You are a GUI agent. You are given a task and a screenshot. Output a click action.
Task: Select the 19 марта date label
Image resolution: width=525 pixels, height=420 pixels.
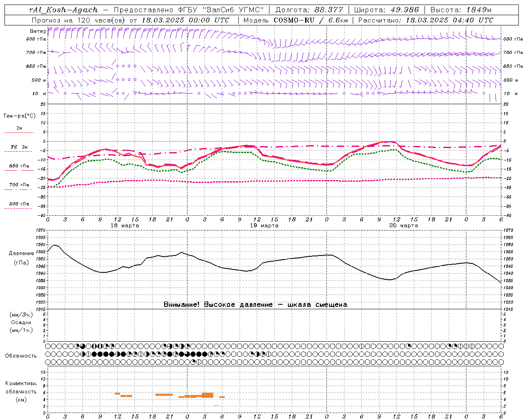(x=264, y=226)
